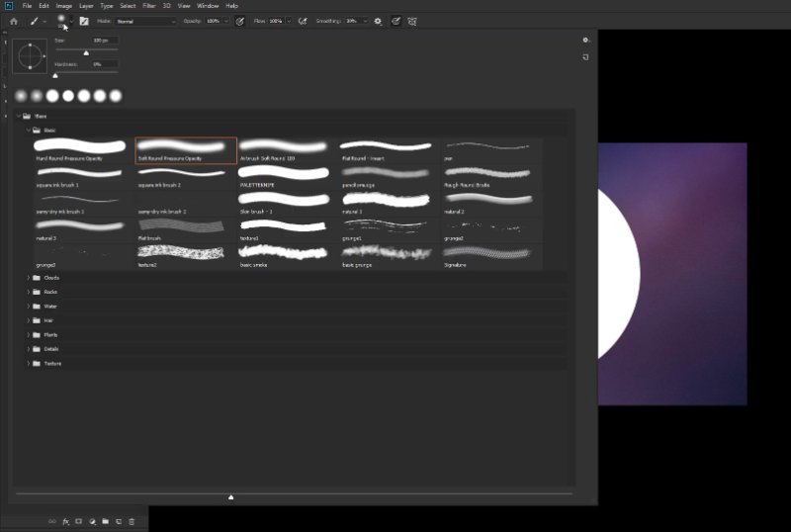Click the symmetry paint butterfly icon
Screen dimensions: 791x532
411,20
